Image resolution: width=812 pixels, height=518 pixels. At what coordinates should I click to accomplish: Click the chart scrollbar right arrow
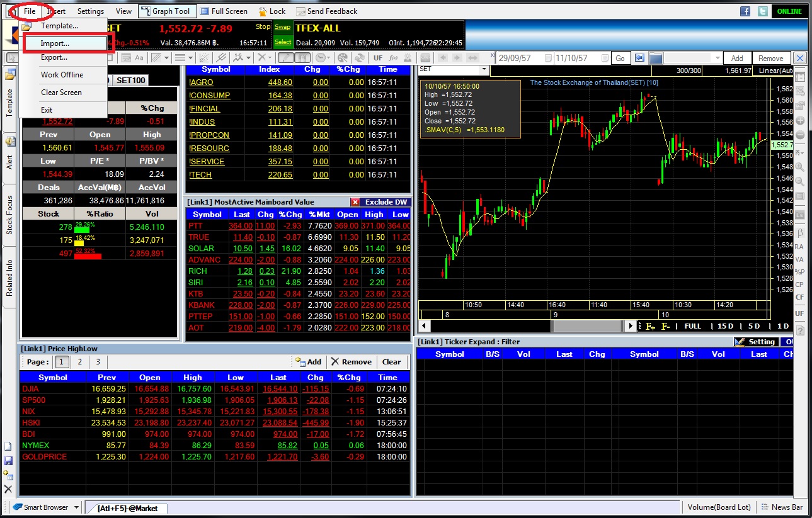631,326
